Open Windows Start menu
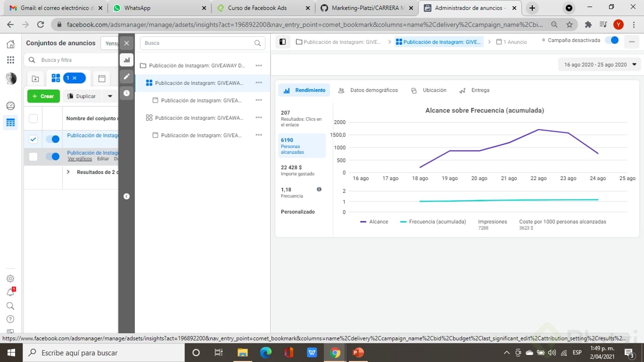The height and width of the screenshot is (362, 644). point(11,352)
